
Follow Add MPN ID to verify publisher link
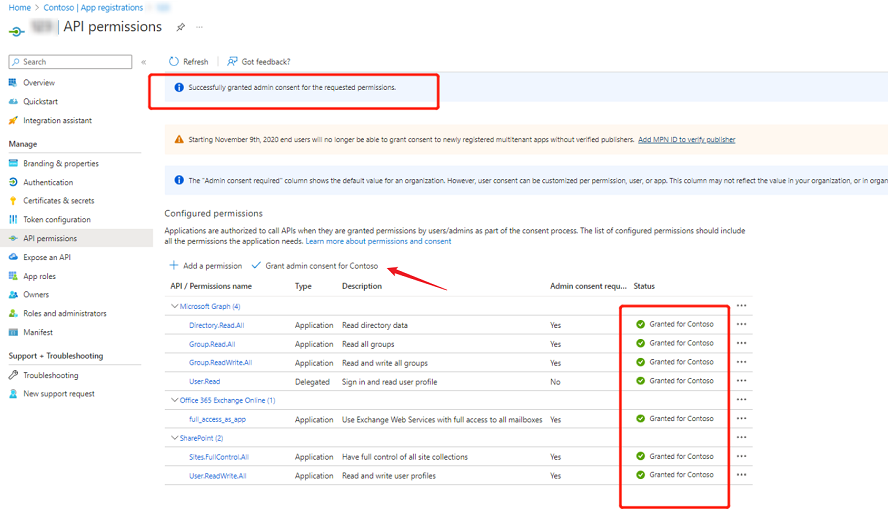pyautogui.click(x=686, y=140)
